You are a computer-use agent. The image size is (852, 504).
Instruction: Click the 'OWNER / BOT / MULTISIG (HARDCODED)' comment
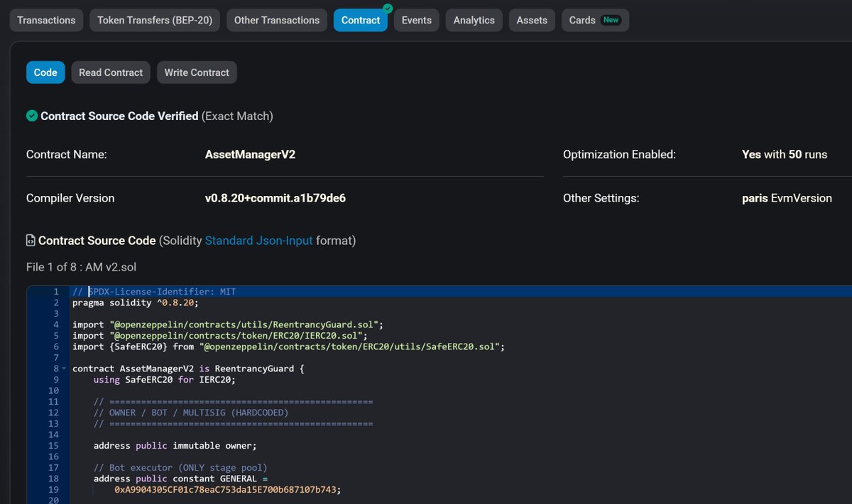pos(191,412)
